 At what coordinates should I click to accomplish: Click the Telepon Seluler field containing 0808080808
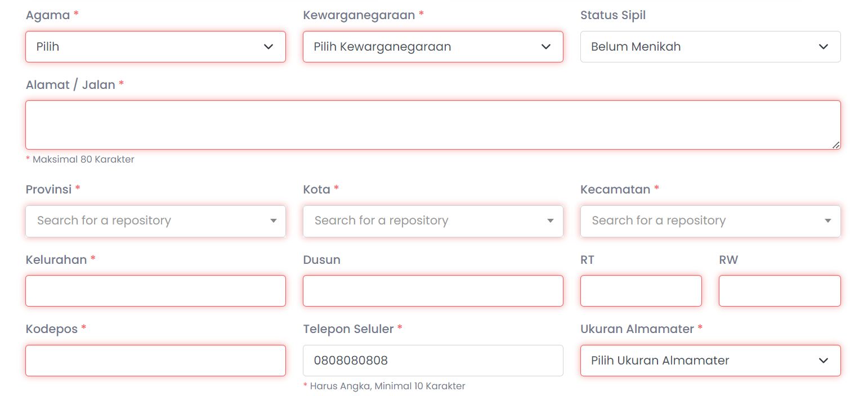[432, 361]
